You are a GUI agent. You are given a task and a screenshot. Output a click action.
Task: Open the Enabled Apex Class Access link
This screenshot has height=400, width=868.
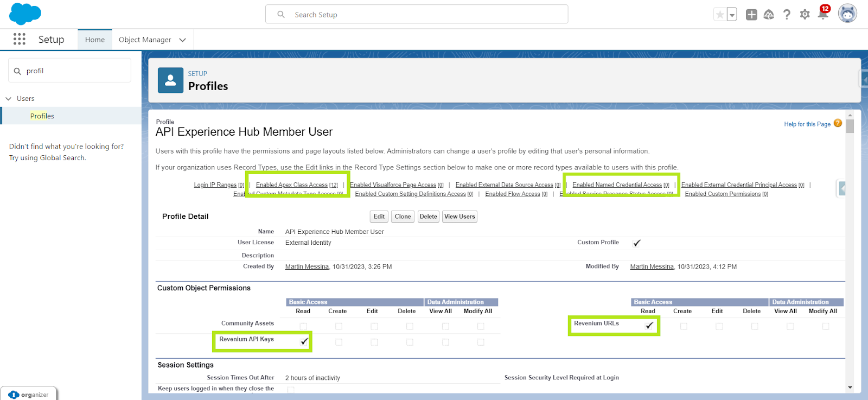click(292, 185)
